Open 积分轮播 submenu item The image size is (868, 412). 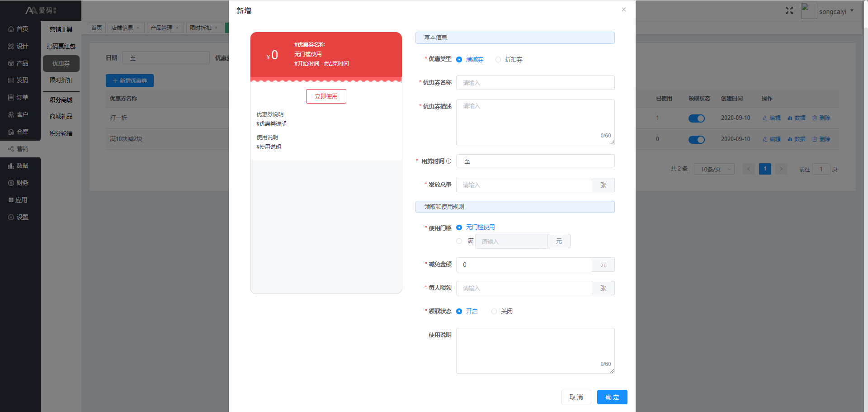(x=61, y=133)
